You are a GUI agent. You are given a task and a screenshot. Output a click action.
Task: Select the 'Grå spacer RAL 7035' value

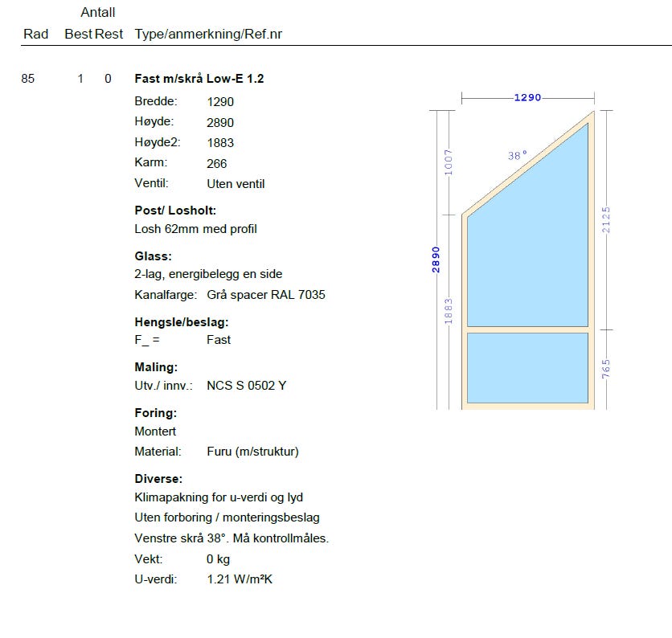tap(266, 295)
